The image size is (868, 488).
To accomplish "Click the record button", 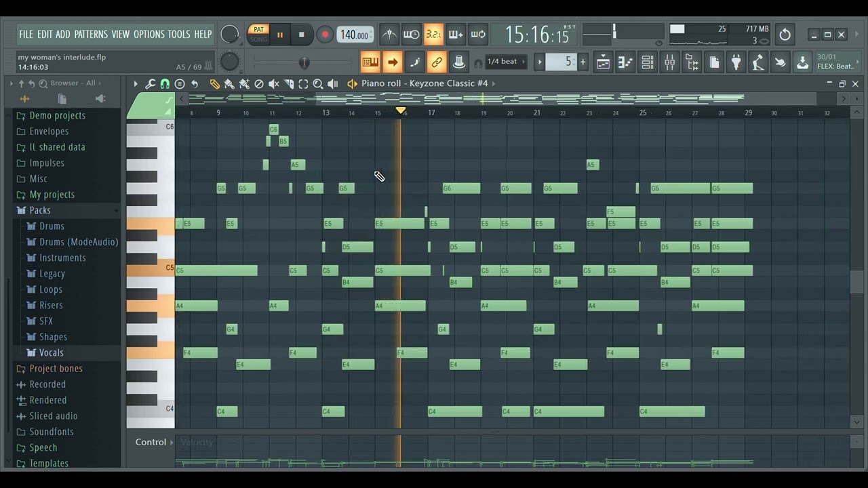I will [x=325, y=35].
